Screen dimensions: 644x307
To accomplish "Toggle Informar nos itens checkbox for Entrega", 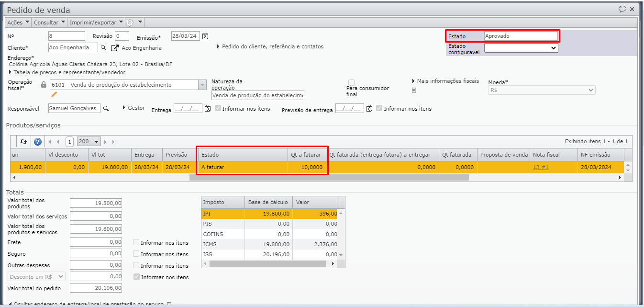I will (x=218, y=108).
